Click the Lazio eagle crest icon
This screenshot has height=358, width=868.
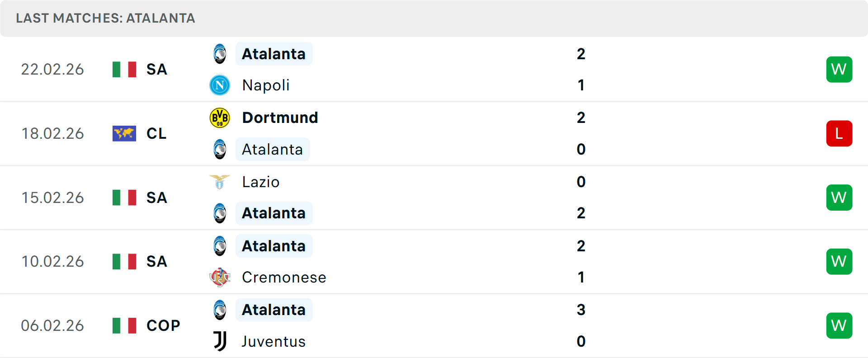click(220, 182)
